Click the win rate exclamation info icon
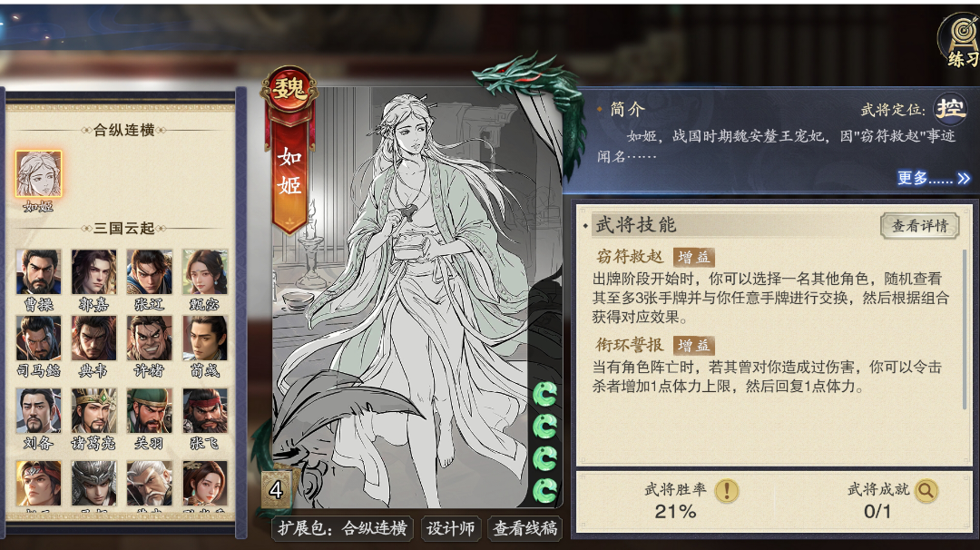Screen dimensions: 980x550 click(x=727, y=491)
